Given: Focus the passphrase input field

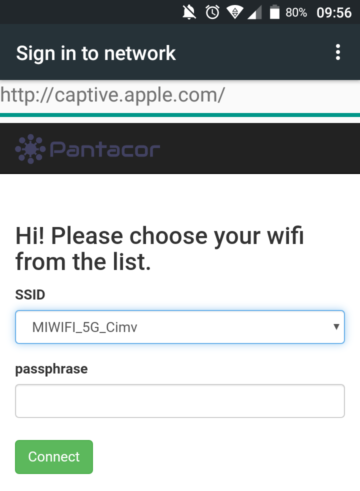Looking at the screenshot, I should coord(180,401).
